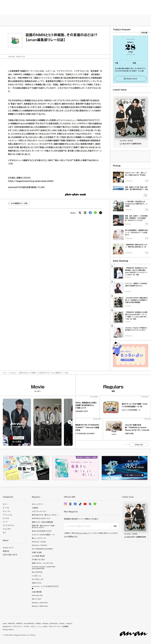Open official Threads in footer SNS
The image size is (151, 644).
click(70, 504)
